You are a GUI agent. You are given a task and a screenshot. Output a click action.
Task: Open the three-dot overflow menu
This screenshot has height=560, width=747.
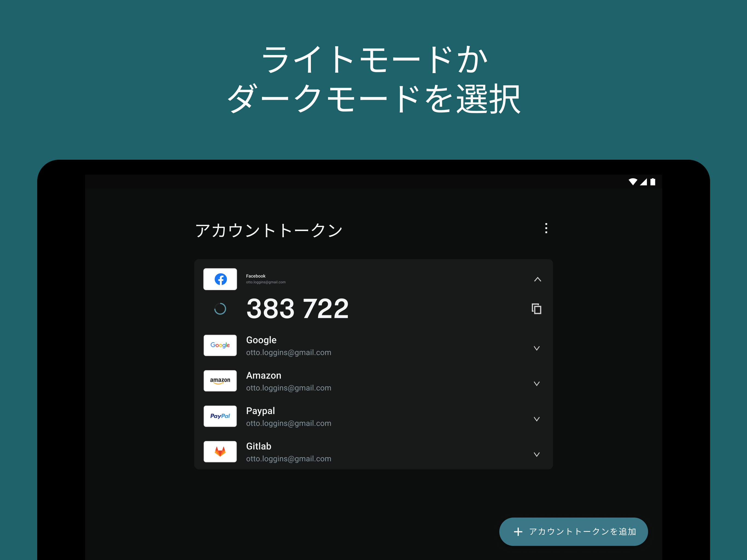546,228
